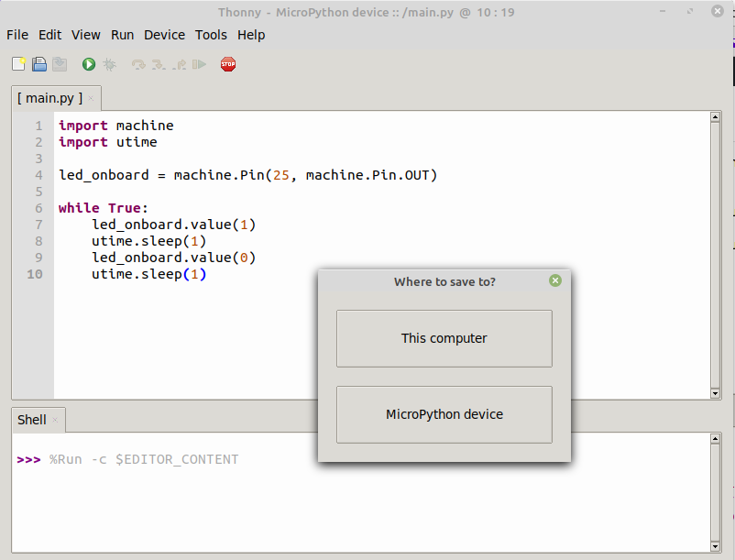Click the Step Over debug icon
The height and width of the screenshot is (560, 735).
[138, 64]
